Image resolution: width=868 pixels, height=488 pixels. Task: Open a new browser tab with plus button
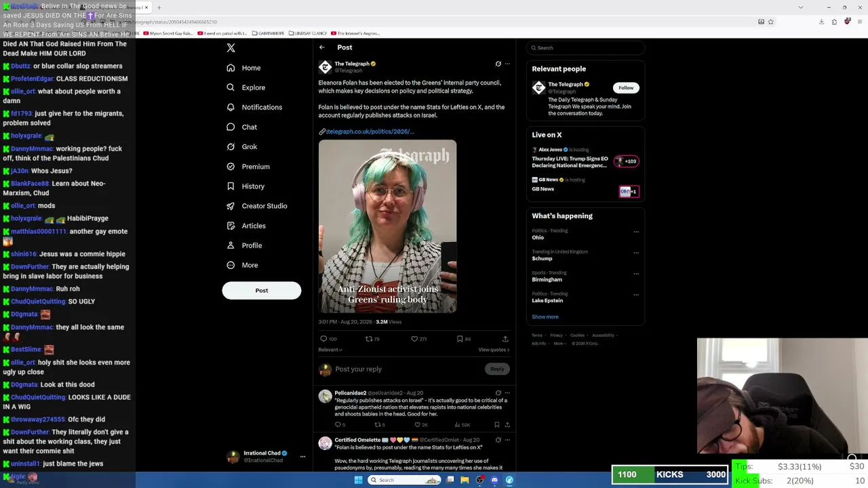[159, 7]
